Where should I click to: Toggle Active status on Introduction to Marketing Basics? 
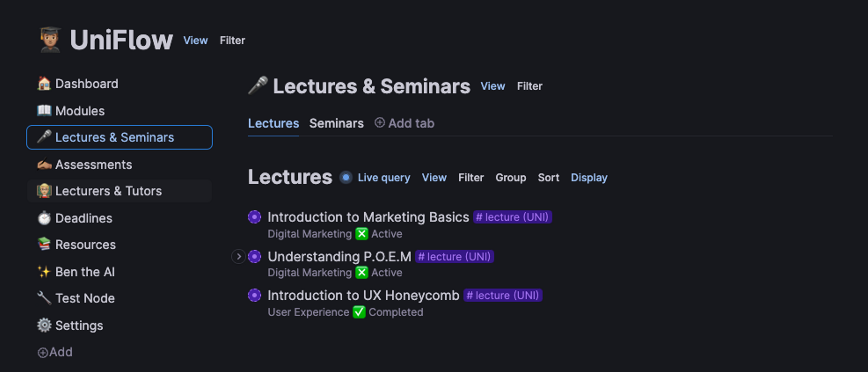pos(362,234)
